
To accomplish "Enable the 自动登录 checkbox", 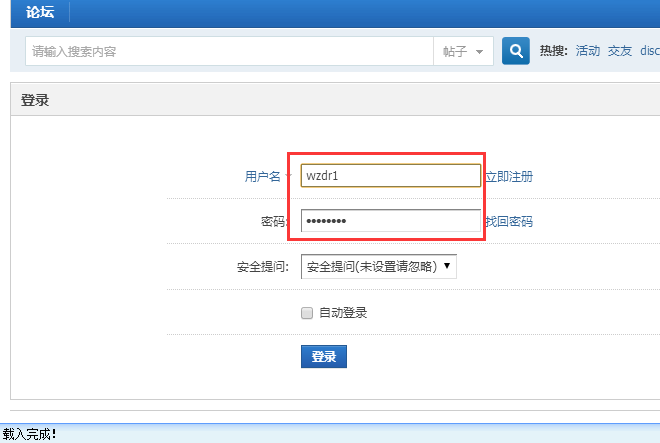I will click(x=307, y=313).
